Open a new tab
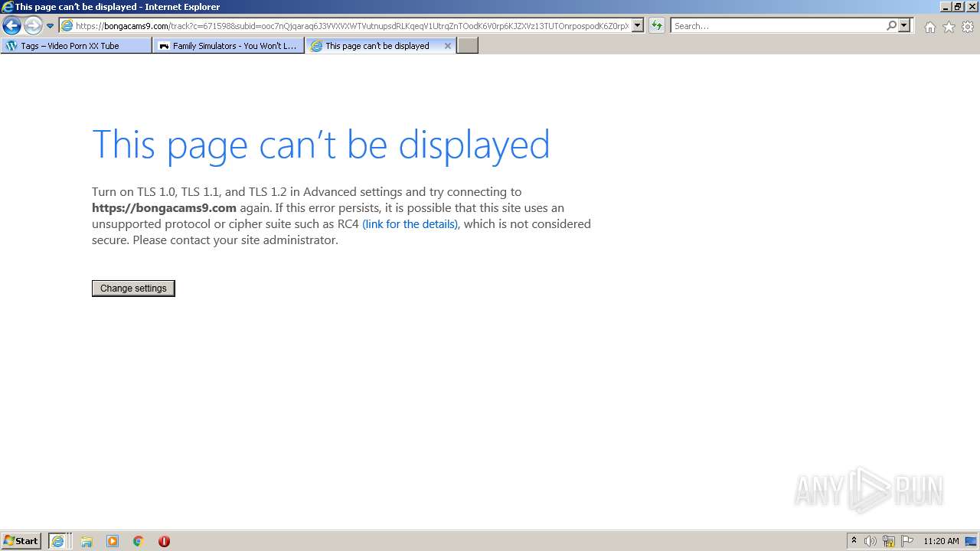The image size is (980, 551). tap(468, 46)
